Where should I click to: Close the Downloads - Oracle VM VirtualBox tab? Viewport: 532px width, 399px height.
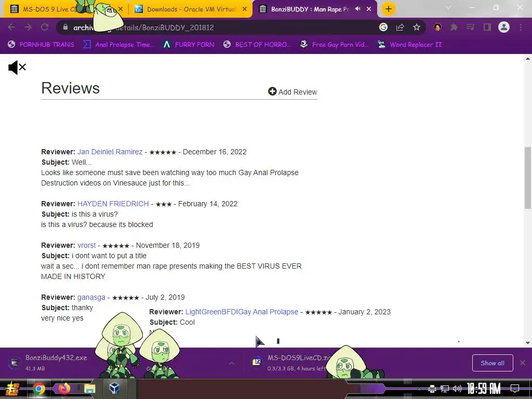(x=245, y=9)
